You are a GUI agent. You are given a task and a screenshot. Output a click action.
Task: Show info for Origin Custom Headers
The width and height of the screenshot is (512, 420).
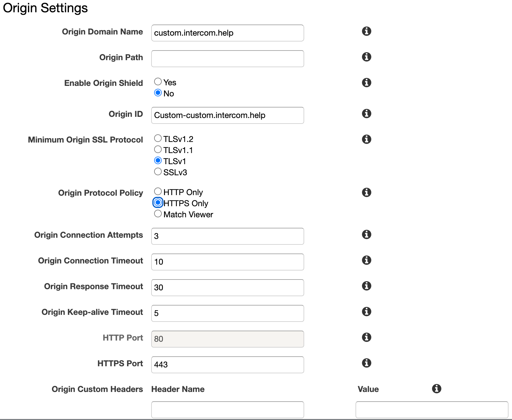[436, 388]
